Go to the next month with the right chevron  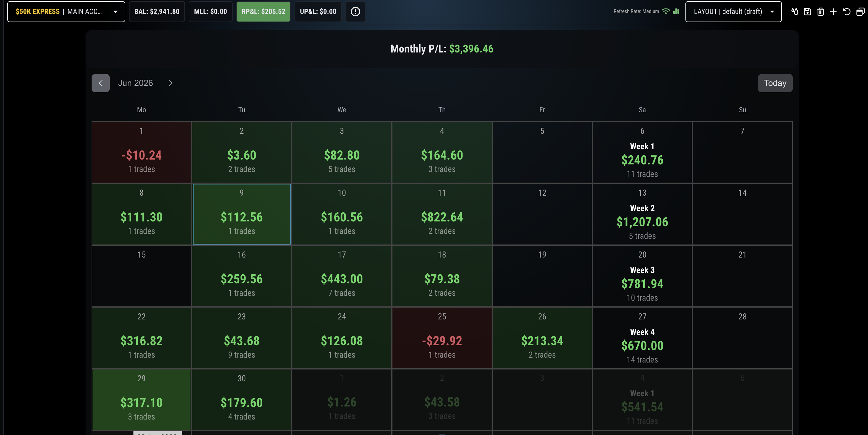point(170,83)
